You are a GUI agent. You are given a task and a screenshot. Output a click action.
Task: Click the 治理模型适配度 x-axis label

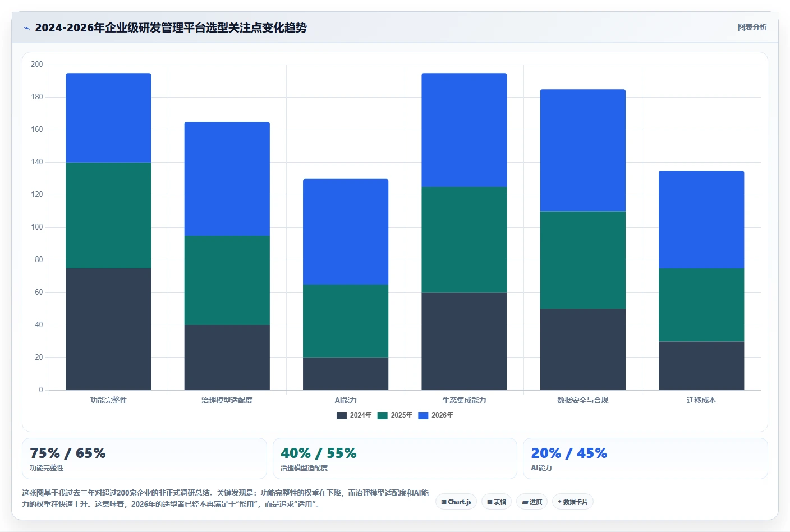pos(227,400)
